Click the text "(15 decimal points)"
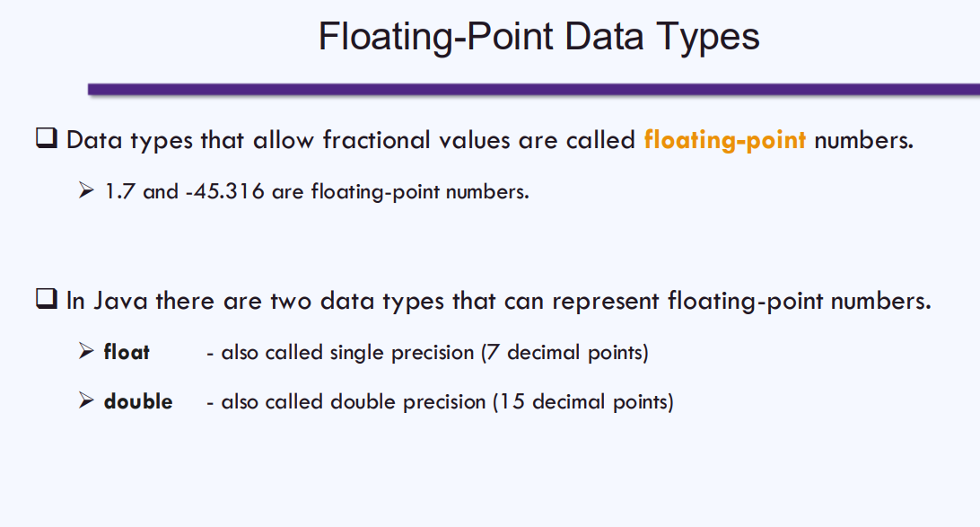Viewport: 980px width, 527px height. [x=583, y=401]
